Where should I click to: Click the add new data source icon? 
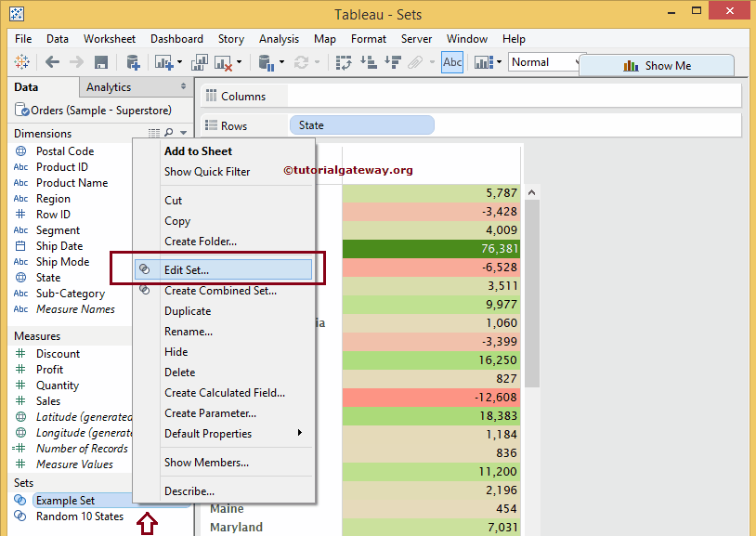point(133,63)
